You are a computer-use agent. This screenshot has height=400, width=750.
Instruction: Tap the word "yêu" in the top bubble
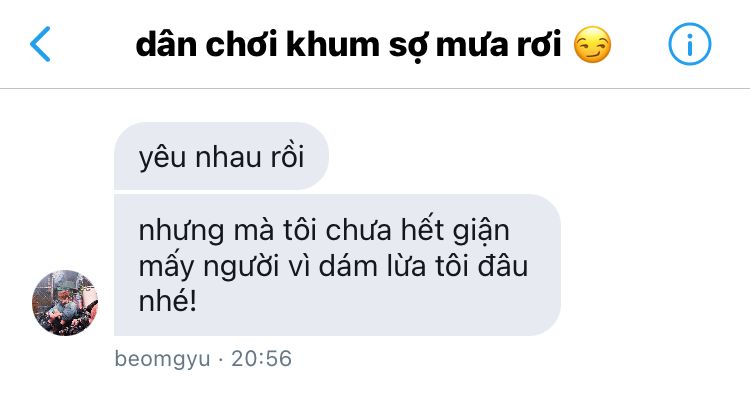coord(162,158)
